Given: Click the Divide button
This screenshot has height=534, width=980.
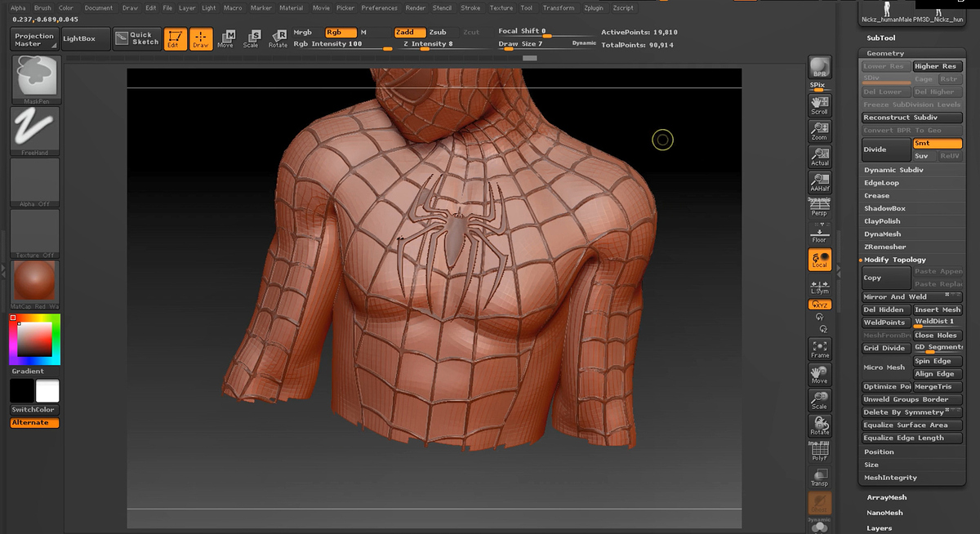Looking at the screenshot, I should (x=886, y=149).
